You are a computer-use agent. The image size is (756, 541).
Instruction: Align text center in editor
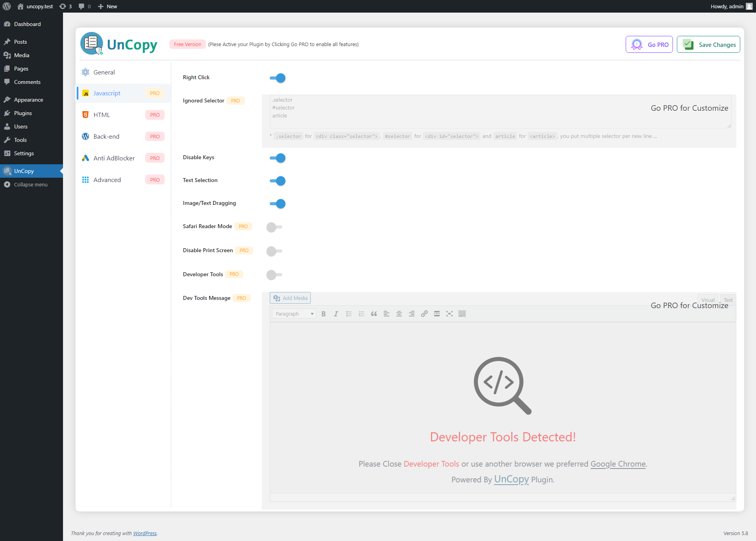[399, 314]
